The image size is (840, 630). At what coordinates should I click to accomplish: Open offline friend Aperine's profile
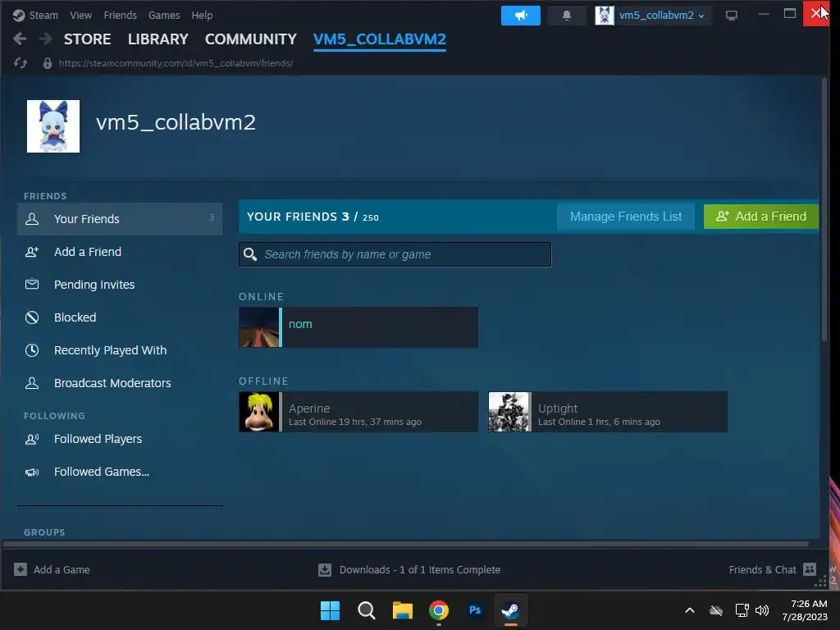point(358,412)
